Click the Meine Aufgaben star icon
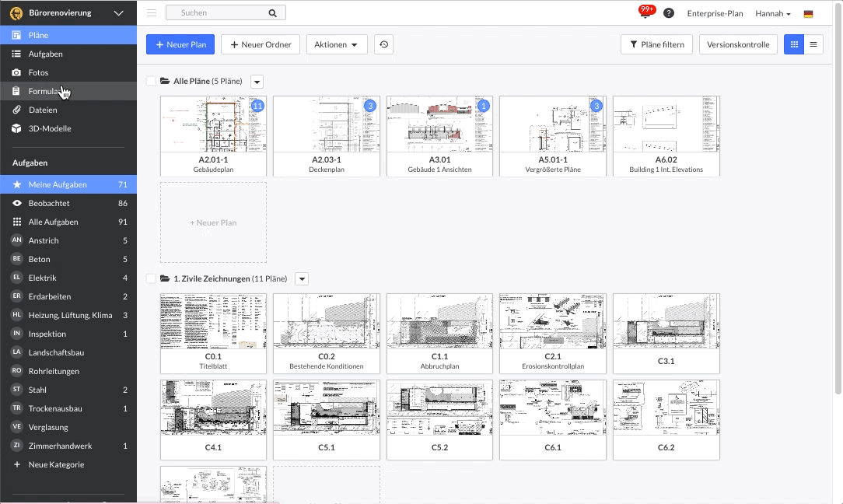The image size is (843, 504). 16,184
